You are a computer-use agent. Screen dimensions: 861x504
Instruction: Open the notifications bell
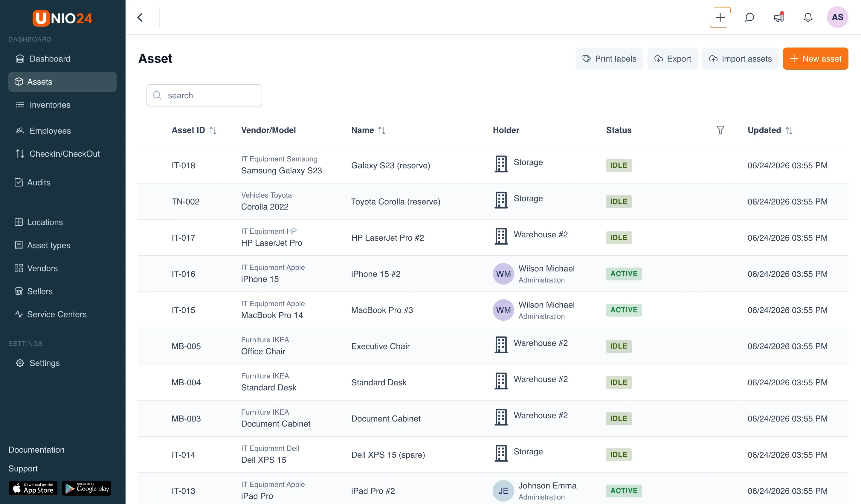point(808,17)
